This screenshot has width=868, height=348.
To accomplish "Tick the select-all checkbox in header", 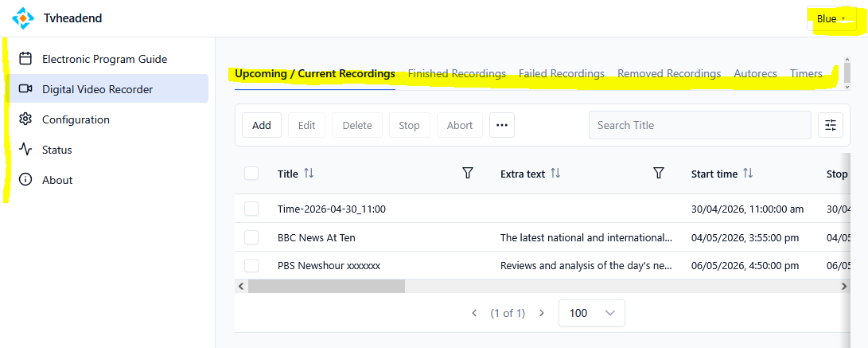I will [251, 174].
